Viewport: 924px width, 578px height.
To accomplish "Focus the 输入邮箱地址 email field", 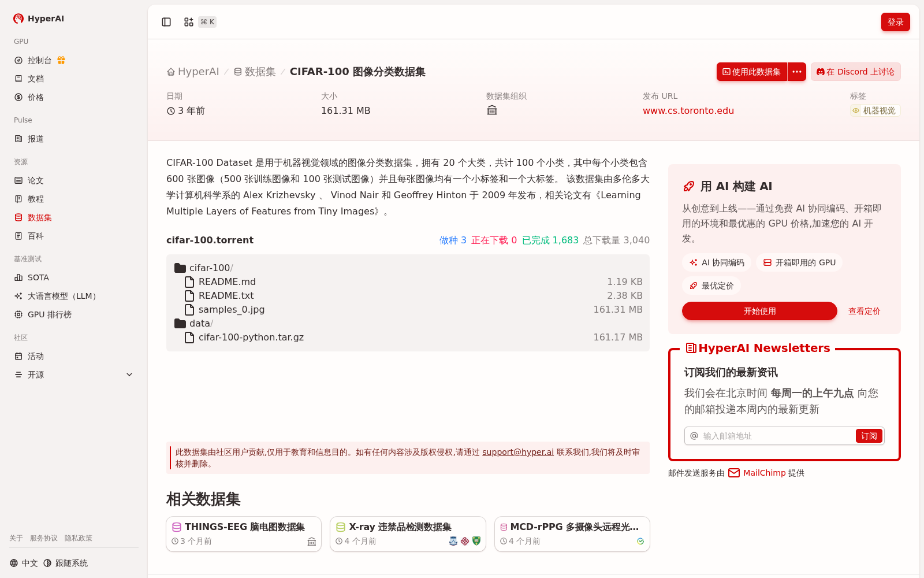I will point(777,436).
